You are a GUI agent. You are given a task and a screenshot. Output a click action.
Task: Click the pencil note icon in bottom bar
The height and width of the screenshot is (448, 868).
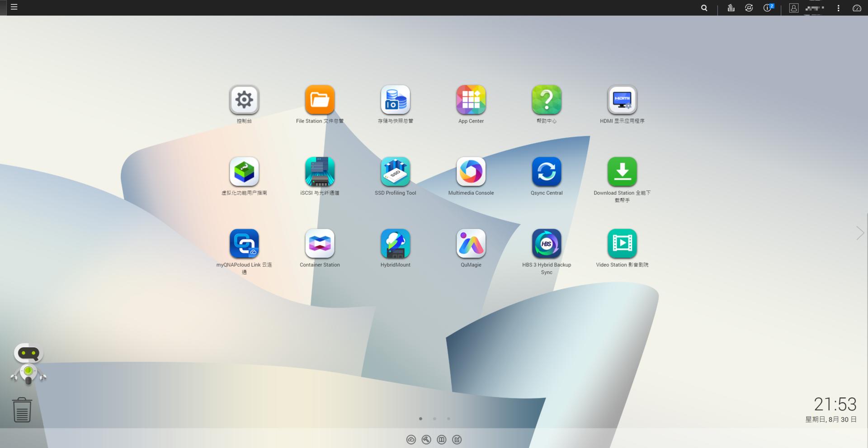coord(457,439)
